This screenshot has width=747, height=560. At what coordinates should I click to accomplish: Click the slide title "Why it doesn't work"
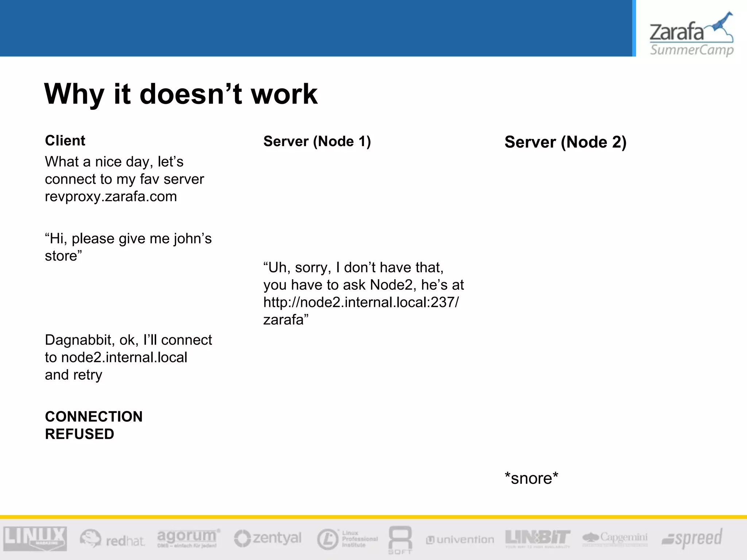coord(181,94)
